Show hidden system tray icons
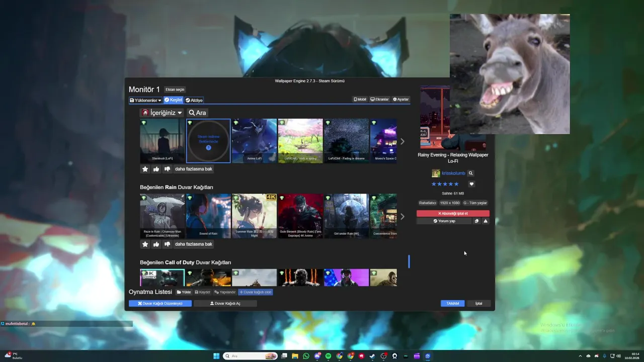The image size is (644, 362). [x=580, y=356]
